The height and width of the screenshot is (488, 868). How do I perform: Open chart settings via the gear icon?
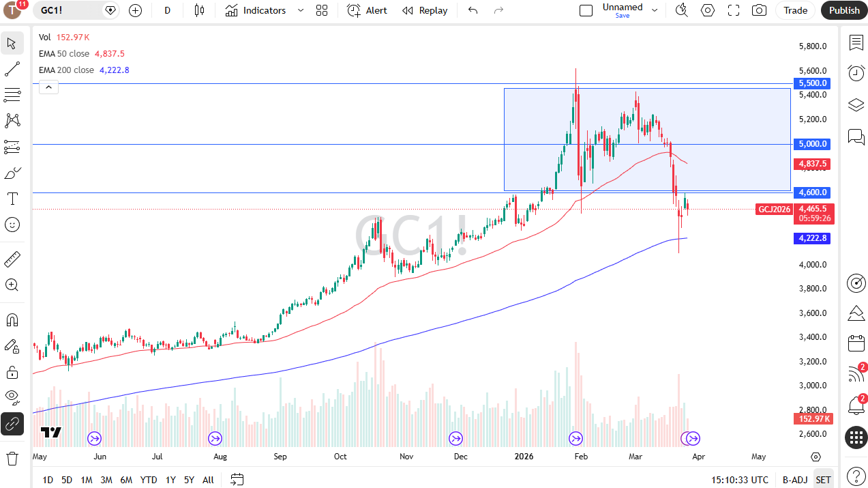(x=707, y=10)
